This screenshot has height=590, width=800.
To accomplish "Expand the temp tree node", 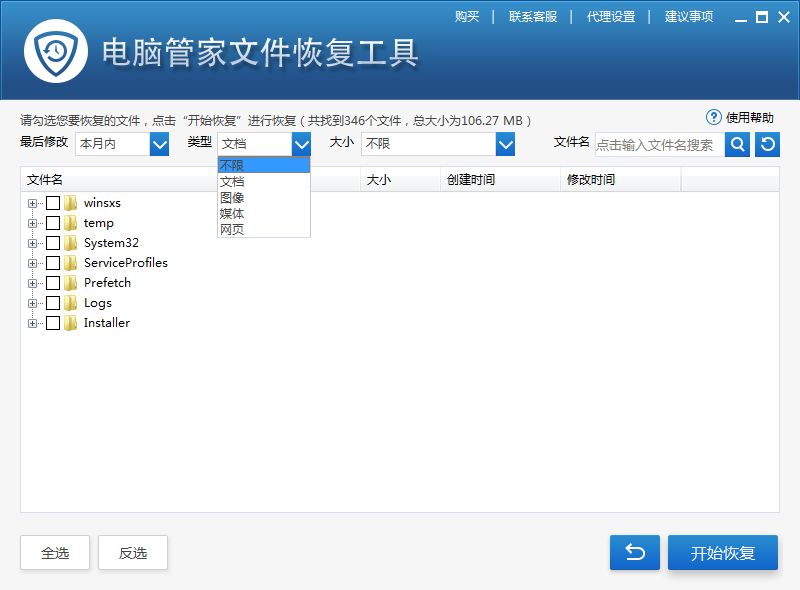I will click(x=32, y=224).
